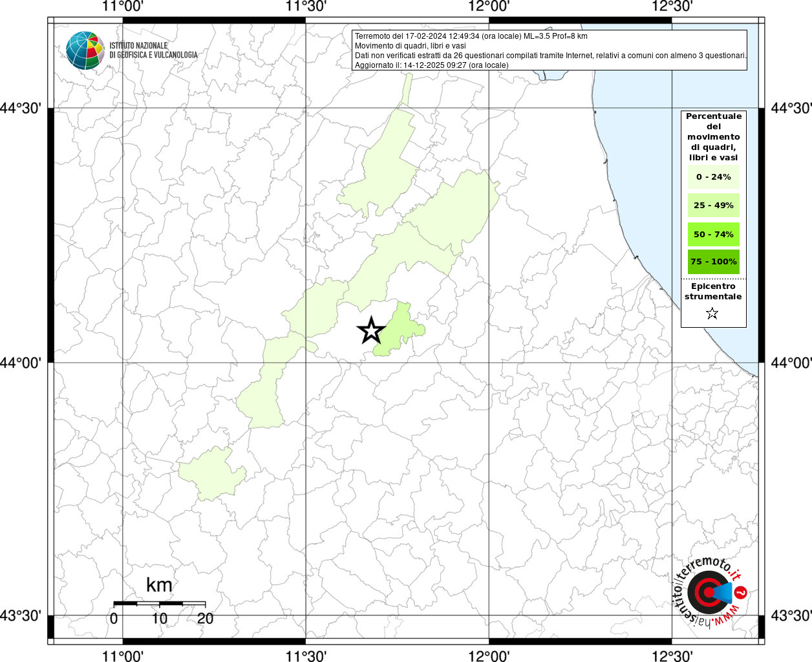
Task: Click the legend title 'Percentuale del movimento'
Action: [x=714, y=136]
